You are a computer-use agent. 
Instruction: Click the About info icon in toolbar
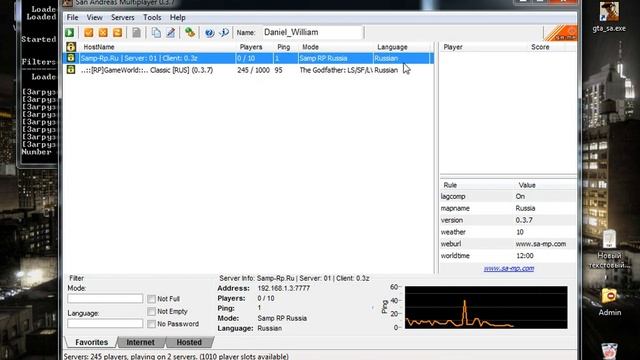coord(224,32)
